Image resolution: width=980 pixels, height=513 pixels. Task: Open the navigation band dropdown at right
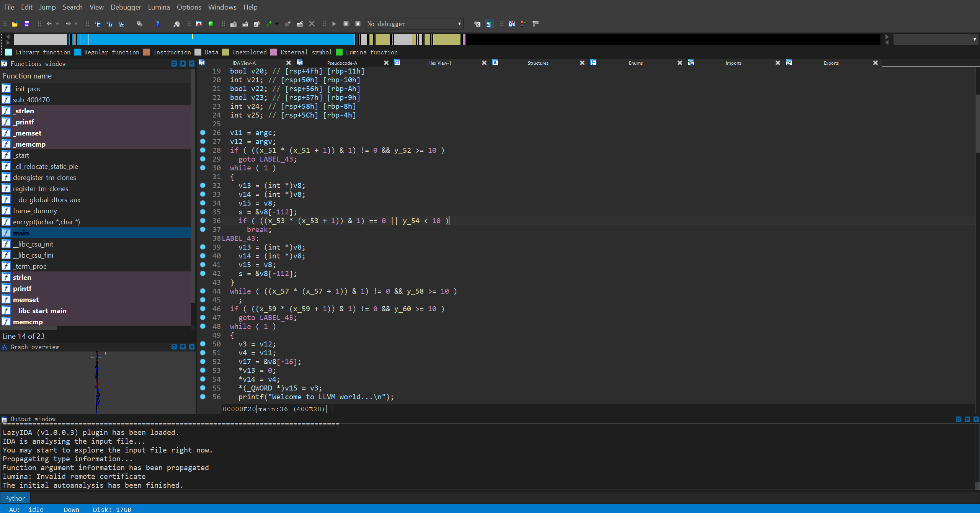pos(974,39)
